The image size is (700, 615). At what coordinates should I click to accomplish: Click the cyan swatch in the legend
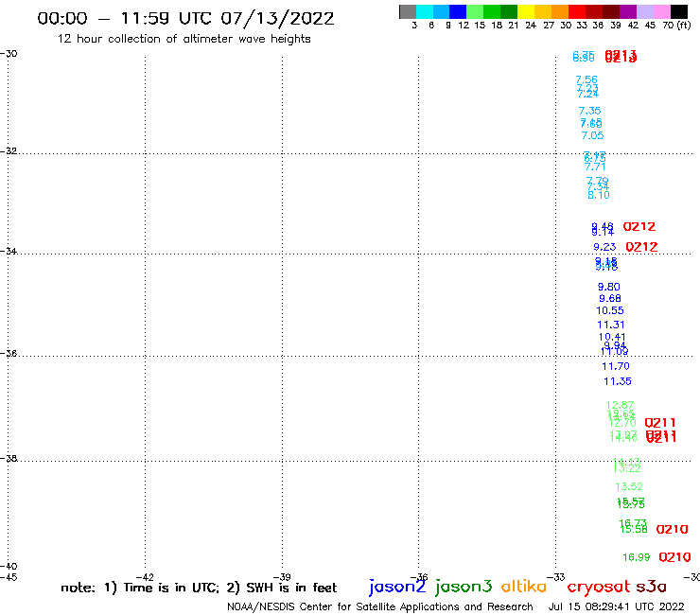tap(424, 11)
